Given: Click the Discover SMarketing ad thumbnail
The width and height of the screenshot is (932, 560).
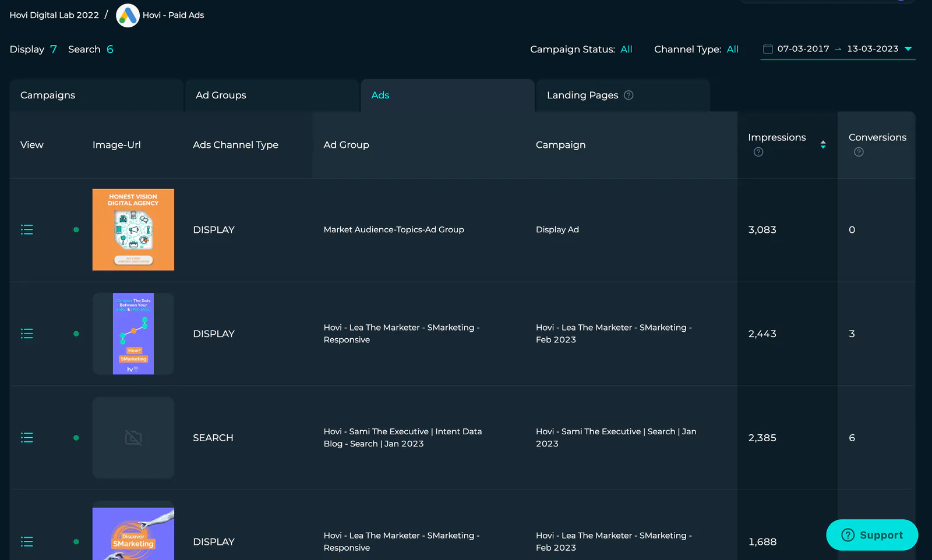Looking at the screenshot, I should 133,534.
